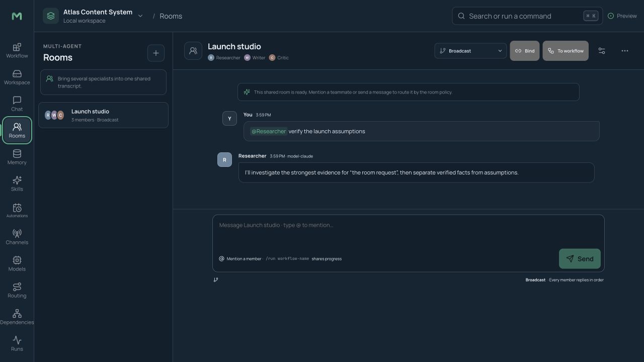The width and height of the screenshot is (644, 362).
Task: Click the Atlas Content System workspace icon
Action: [x=51, y=16]
